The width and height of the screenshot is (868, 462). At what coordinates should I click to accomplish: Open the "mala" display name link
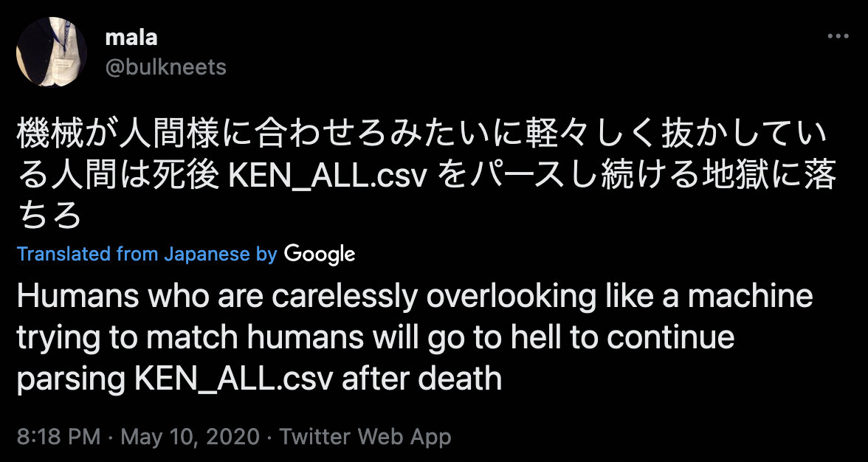click(x=131, y=37)
